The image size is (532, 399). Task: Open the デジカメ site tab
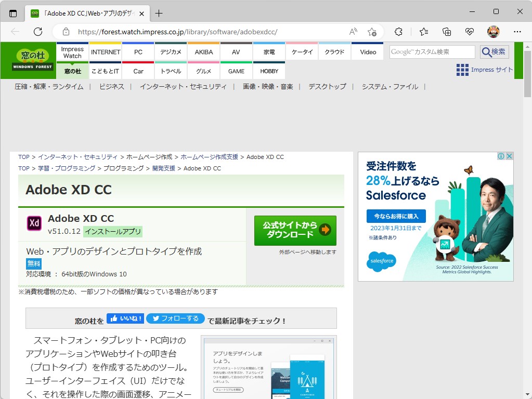tap(171, 52)
